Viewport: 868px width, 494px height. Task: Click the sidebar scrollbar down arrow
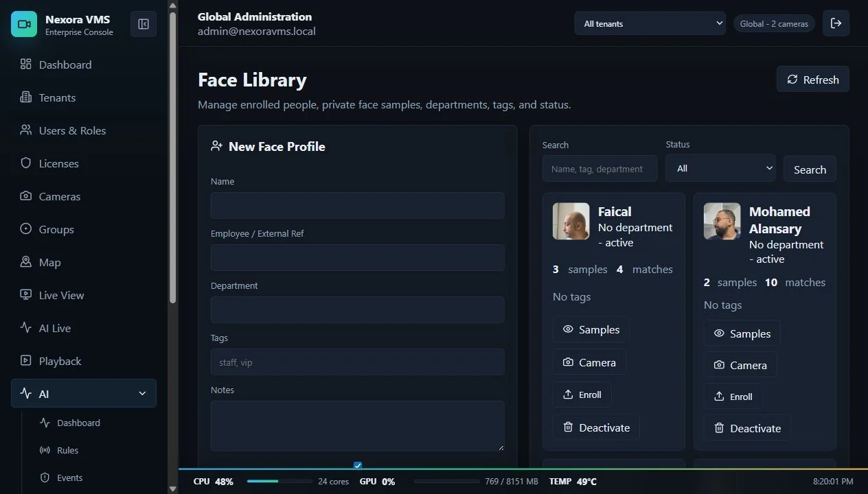tap(172, 489)
